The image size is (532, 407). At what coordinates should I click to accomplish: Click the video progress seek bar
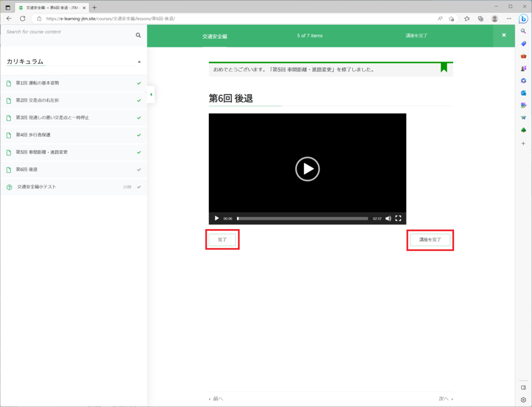click(x=302, y=218)
